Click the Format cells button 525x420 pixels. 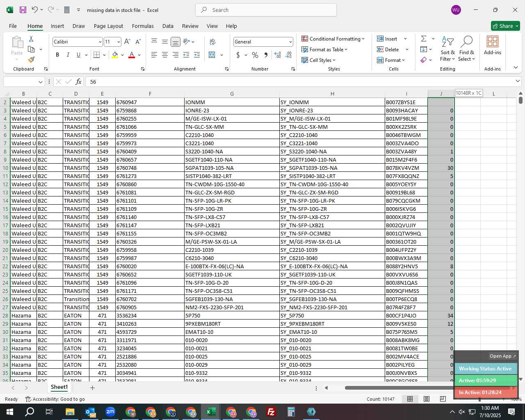point(391,60)
